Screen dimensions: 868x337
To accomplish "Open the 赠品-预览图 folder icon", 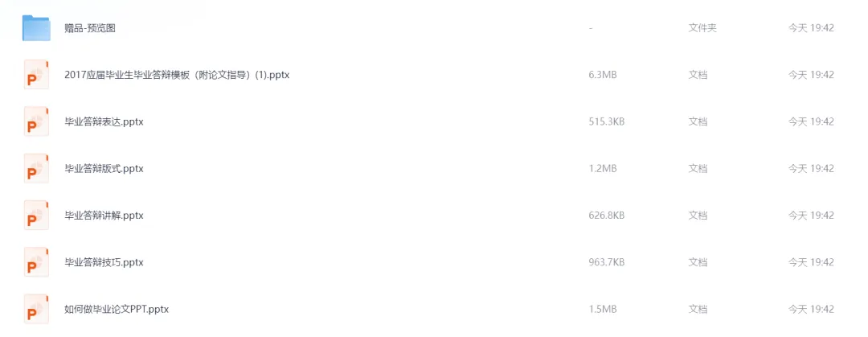I will pyautogui.click(x=36, y=27).
